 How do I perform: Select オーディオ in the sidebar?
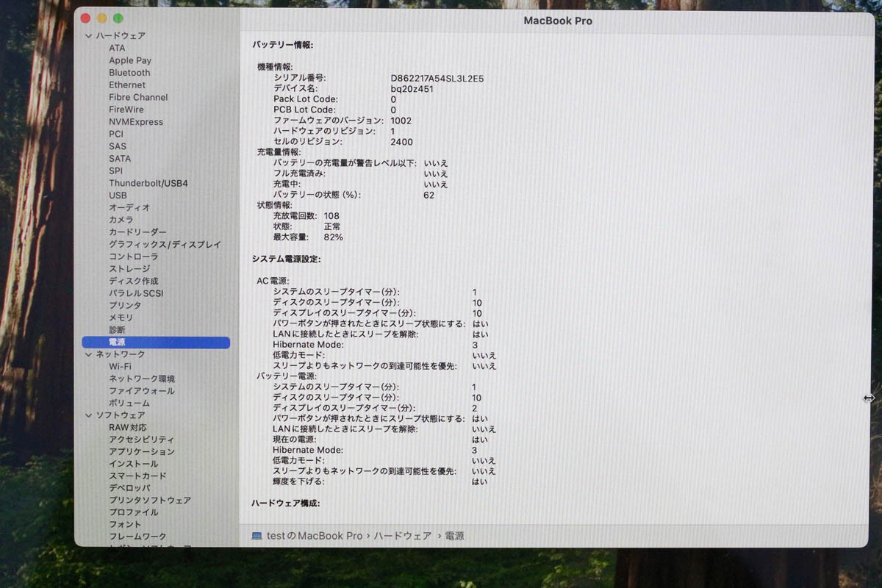pos(129,207)
